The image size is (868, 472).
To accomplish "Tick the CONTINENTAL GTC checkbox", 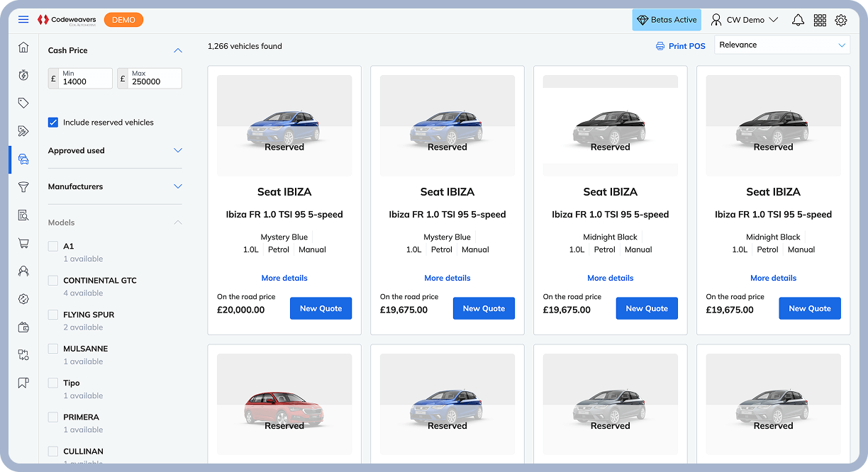I will coord(53,281).
